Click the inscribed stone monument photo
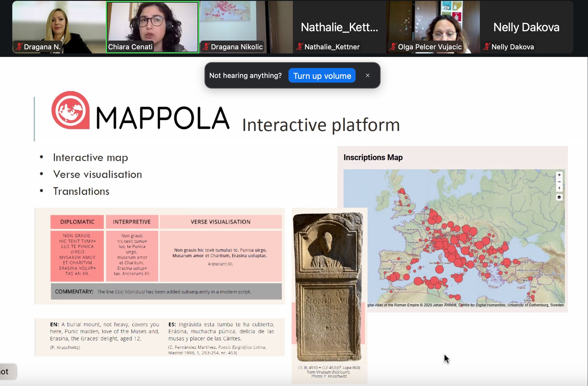588x386 pixels. click(328, 287)
